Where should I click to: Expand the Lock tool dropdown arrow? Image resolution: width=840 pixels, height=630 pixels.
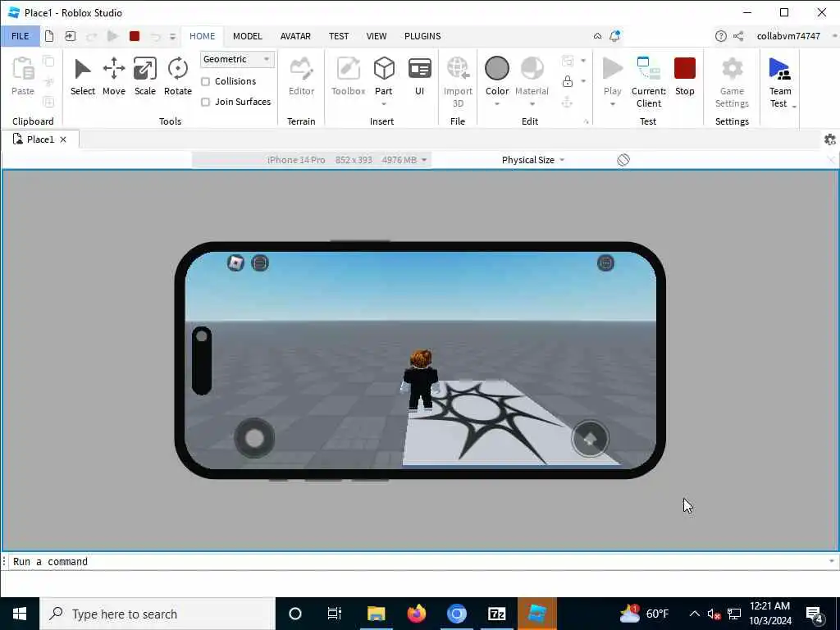[x=583, y=81]
